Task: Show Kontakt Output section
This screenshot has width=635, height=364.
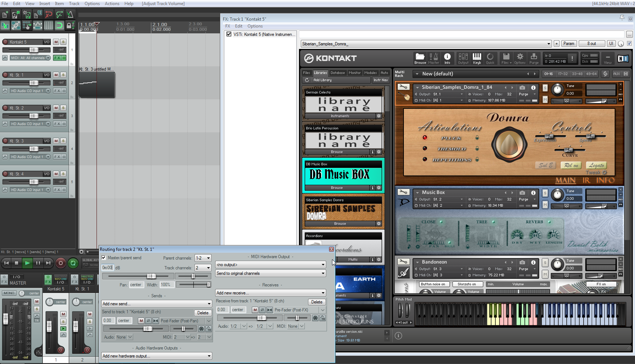Action: (463, 58)
